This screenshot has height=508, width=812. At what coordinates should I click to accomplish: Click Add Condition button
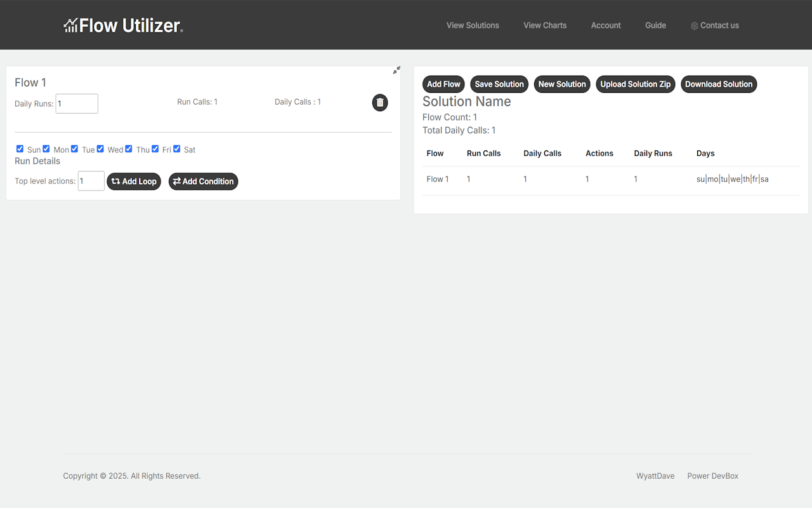point(203,182)
